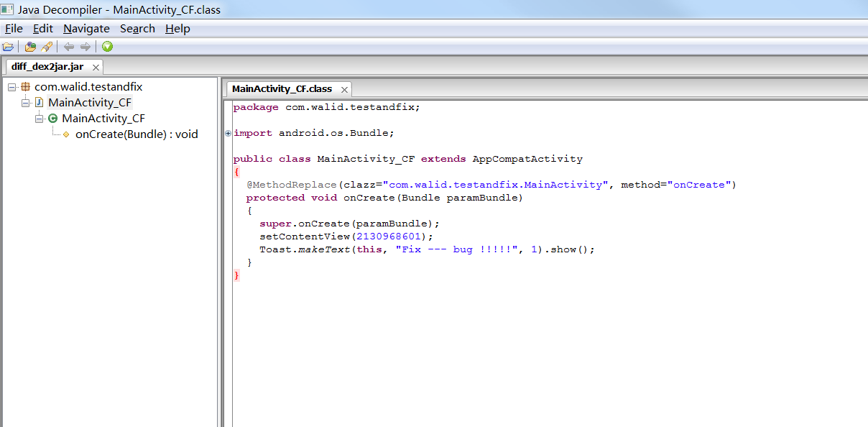The width and height of the screenshot is (868, 427).
Task: Click the green class icon in tree
Action: click(52, 119)
